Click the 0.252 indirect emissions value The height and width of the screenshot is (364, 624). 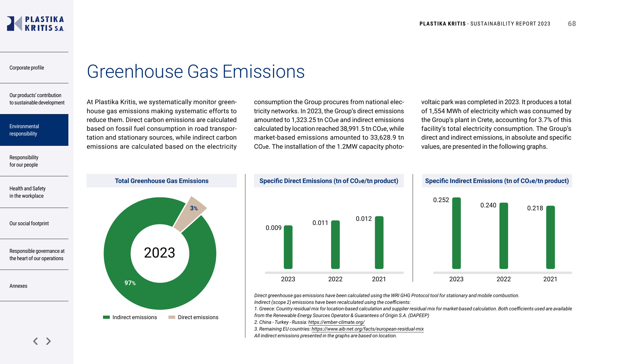click(441, 200)
